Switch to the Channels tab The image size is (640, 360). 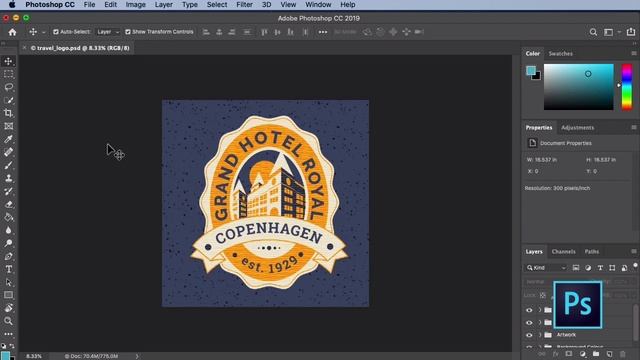pos(563,251)
